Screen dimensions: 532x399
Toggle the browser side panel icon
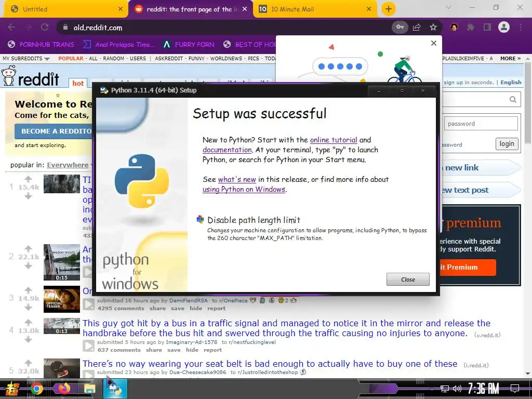point(487,27)
